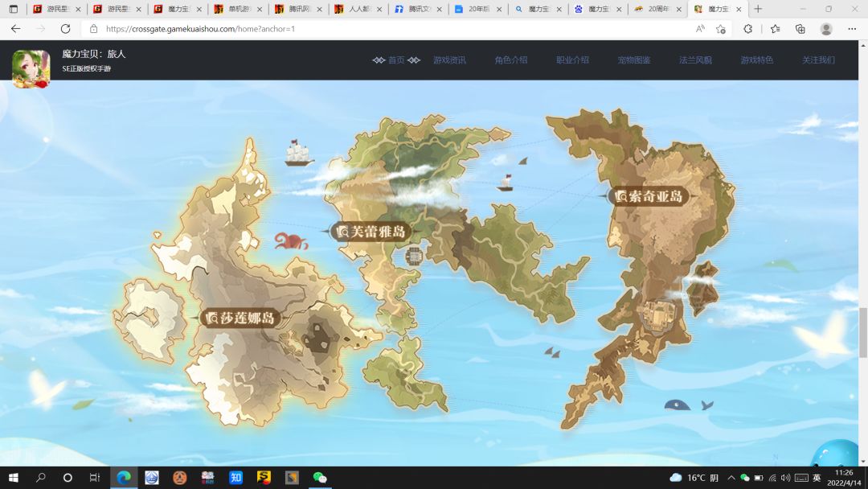
Task: Open the 知 (Zhihu) taskbar app
Action: coord(235,478)
